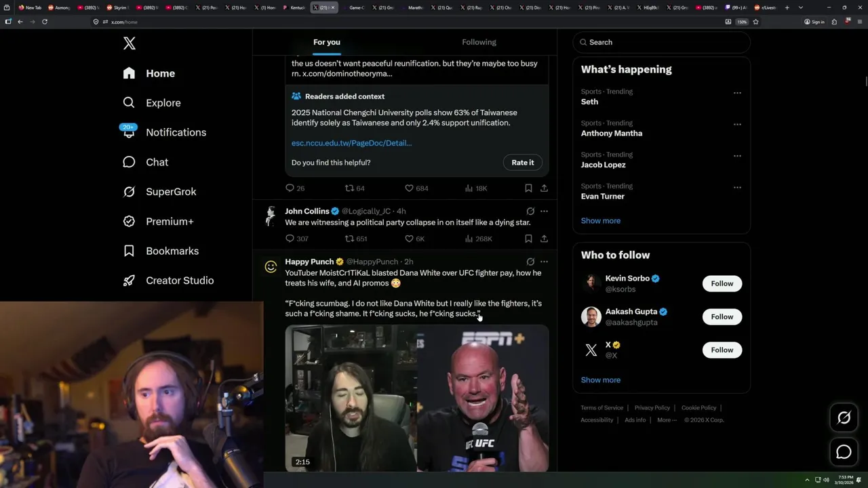Open more options for Jacob Lopez trend

pos(737,156)
